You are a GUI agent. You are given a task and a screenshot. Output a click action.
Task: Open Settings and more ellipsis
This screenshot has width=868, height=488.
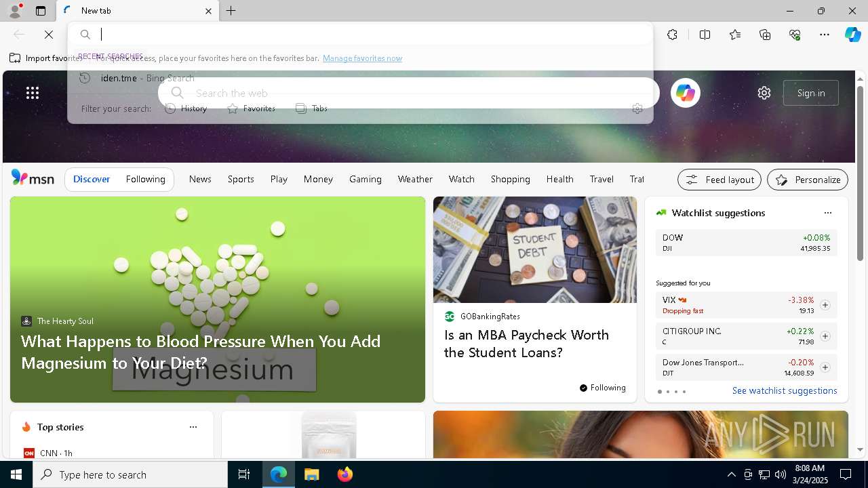tap(825, 35)
